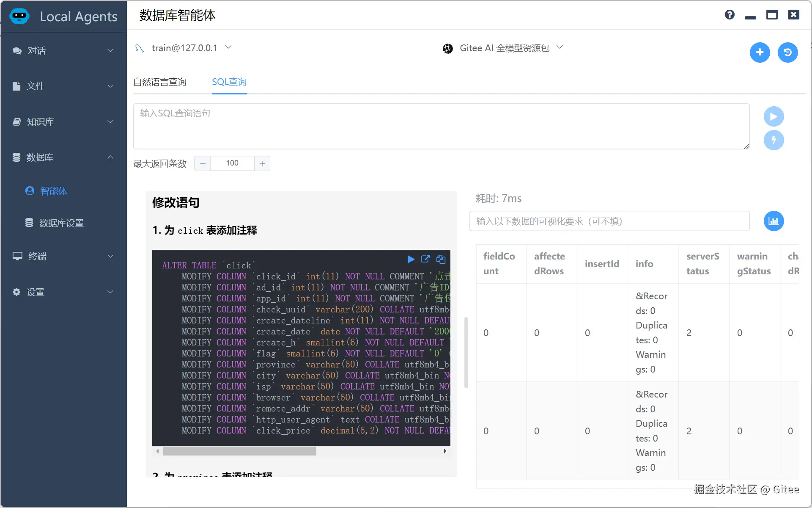Copy the ALTER TABLE code snippet

coord(441,259)
